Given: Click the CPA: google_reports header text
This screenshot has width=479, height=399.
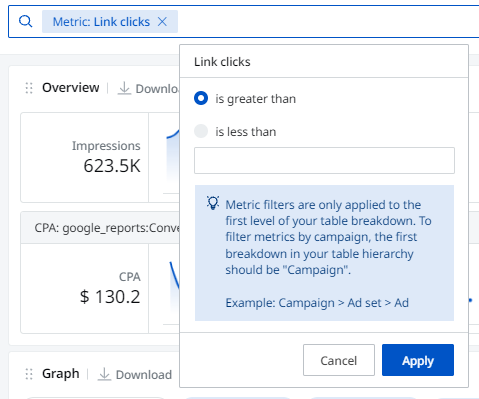Looking at the screenshot, I should (x=107, y=228).
